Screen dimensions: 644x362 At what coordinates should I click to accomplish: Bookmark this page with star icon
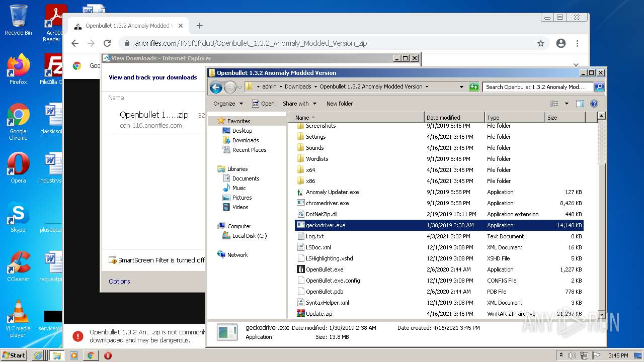541,43
